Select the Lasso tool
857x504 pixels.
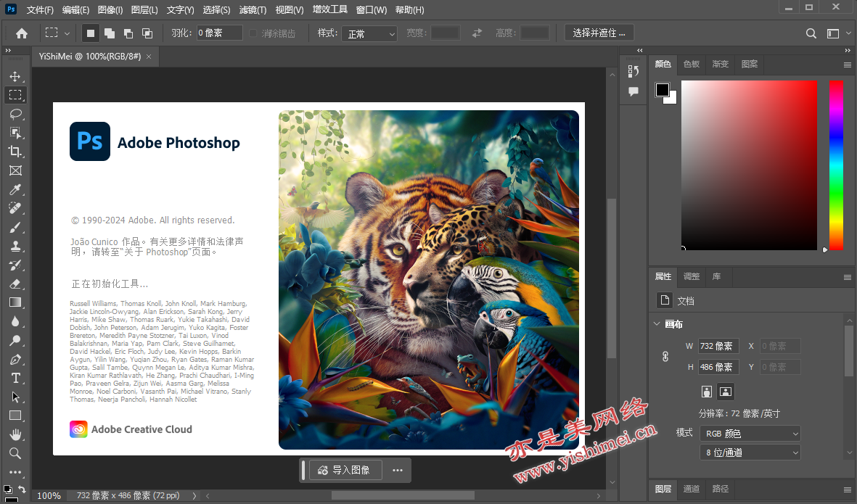pyautogui.click(x=15, y=114)
